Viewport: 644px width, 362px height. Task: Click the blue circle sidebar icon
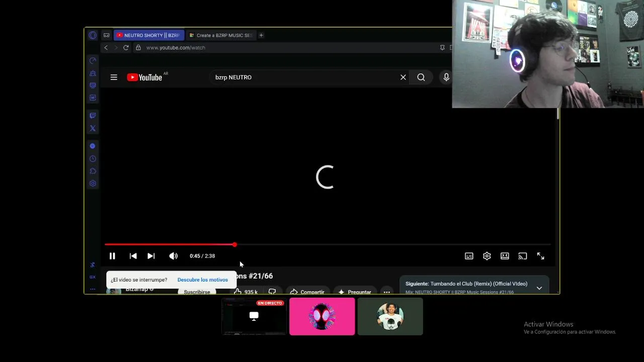click(x=93, y=146)
